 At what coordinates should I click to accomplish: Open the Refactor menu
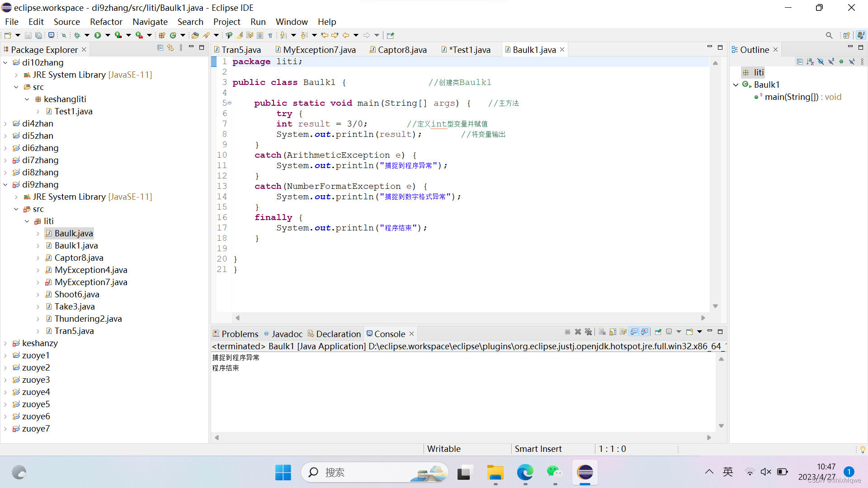106,22
